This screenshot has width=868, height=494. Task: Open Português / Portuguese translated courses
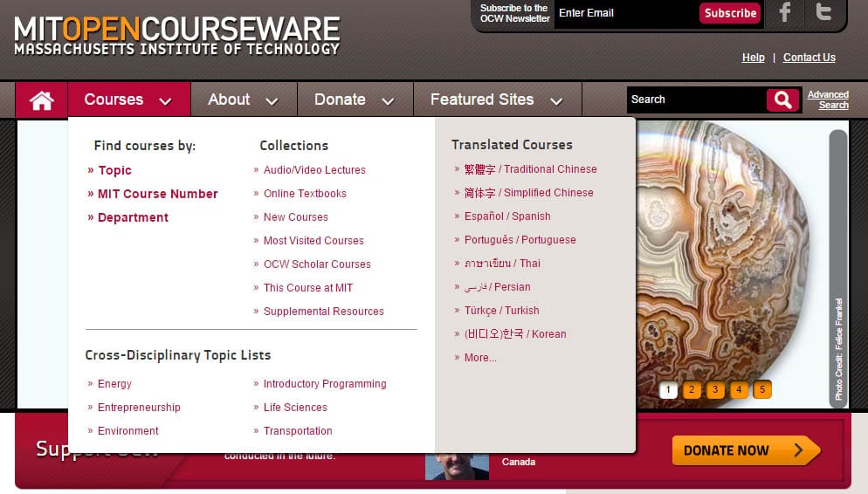[x=520, y=239]
